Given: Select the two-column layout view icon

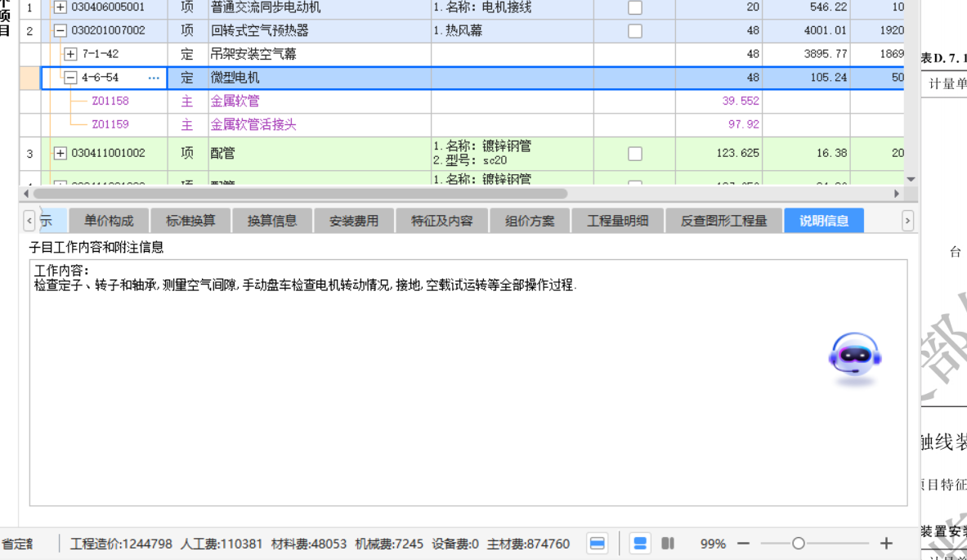Looking at the screenshot, I should click(x=668, y=544).
